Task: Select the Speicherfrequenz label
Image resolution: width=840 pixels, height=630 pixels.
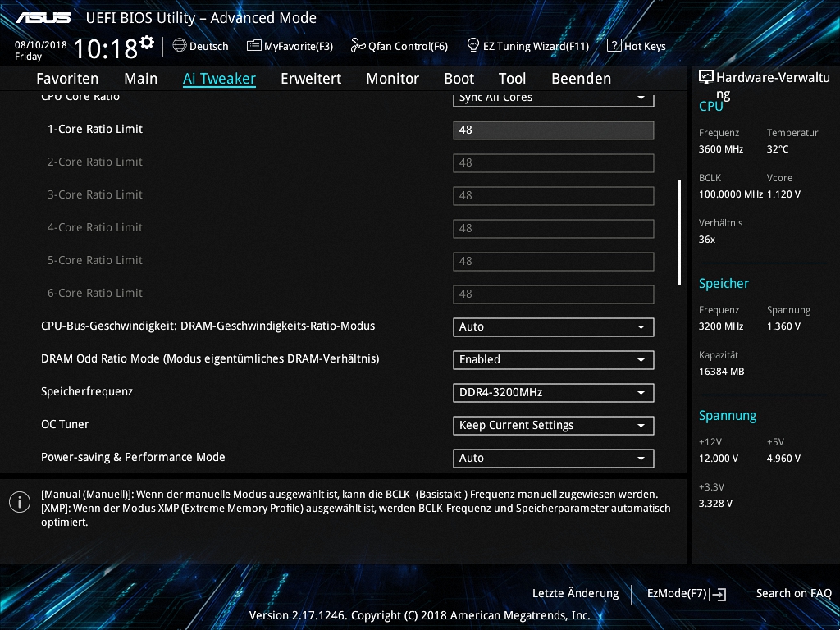Action: [x=87, y=391]
